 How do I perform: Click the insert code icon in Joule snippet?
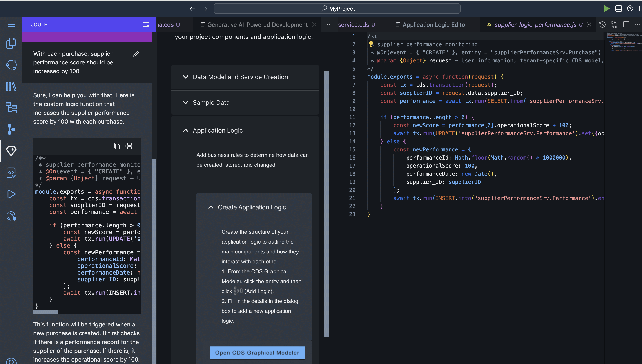click(x=129, y=146)
